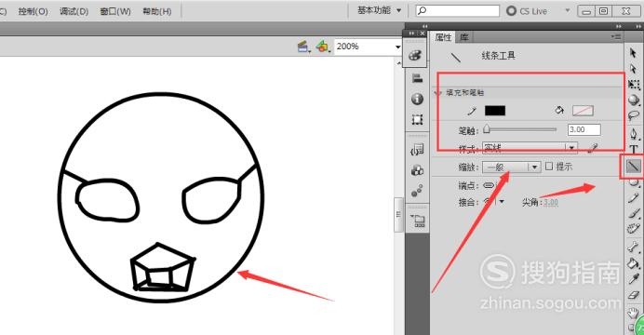
Task: Click the fill color swatch with no fill
Action: coord(583,111)
